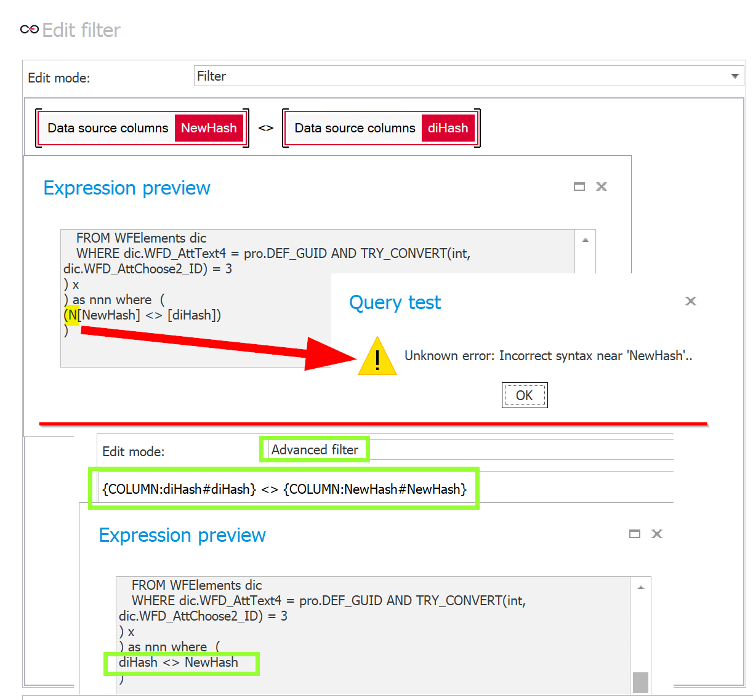
Task: Click the link icon beside Edit filter title
Action: (29, 30)
